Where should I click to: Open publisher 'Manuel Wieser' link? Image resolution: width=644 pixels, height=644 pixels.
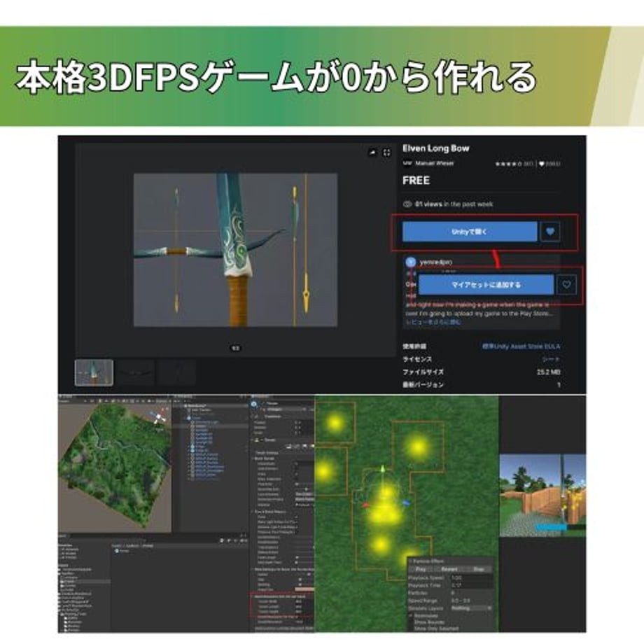[435, 163]
